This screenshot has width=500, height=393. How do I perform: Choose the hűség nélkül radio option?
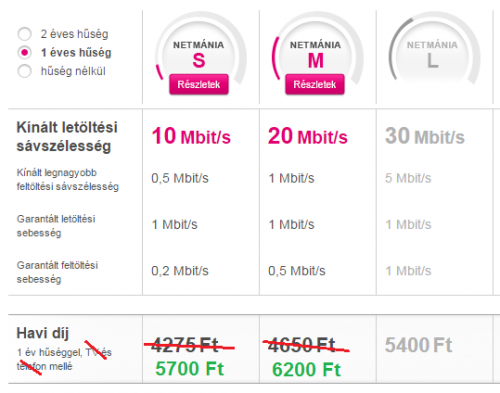25,71
